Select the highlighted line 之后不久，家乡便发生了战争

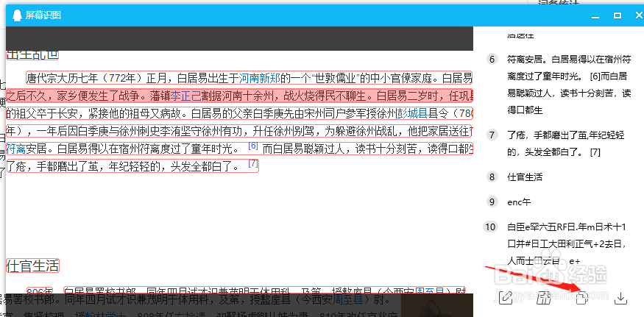(239, 96)
